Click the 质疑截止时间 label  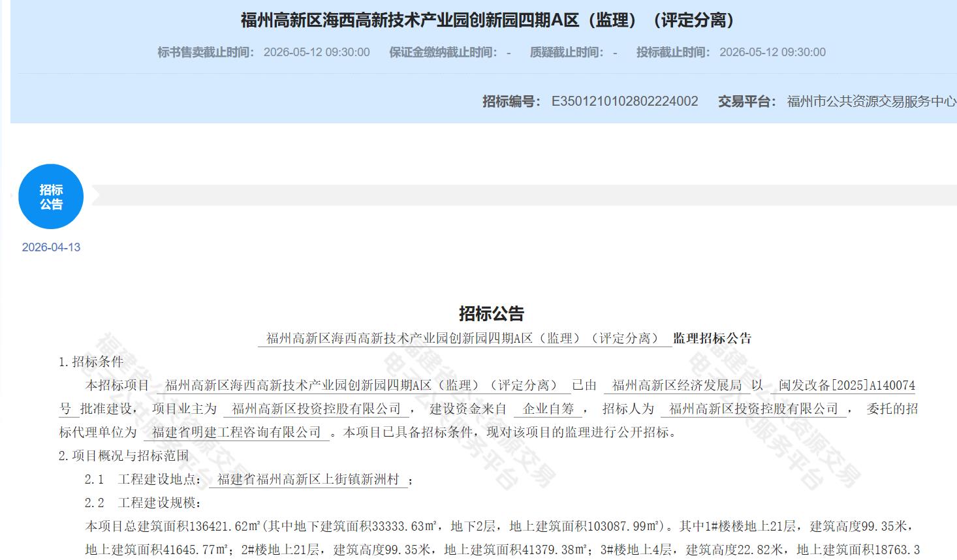point(567,52)
